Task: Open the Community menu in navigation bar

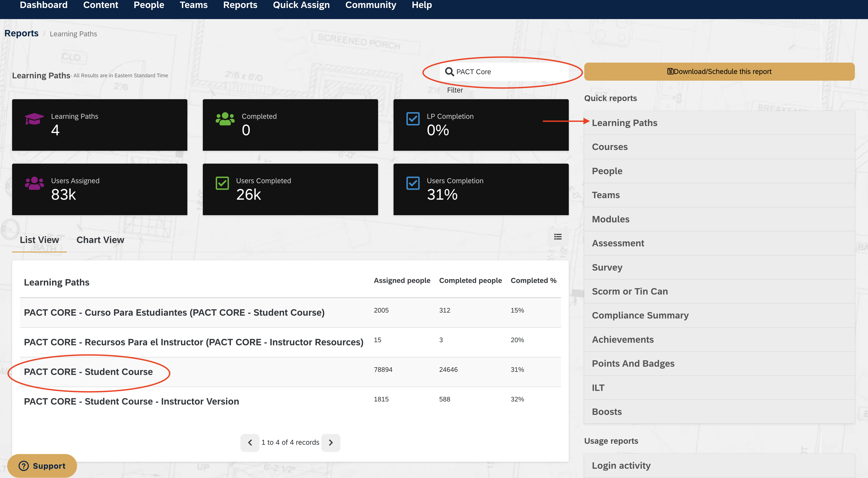Action: [x=370, y=5]
